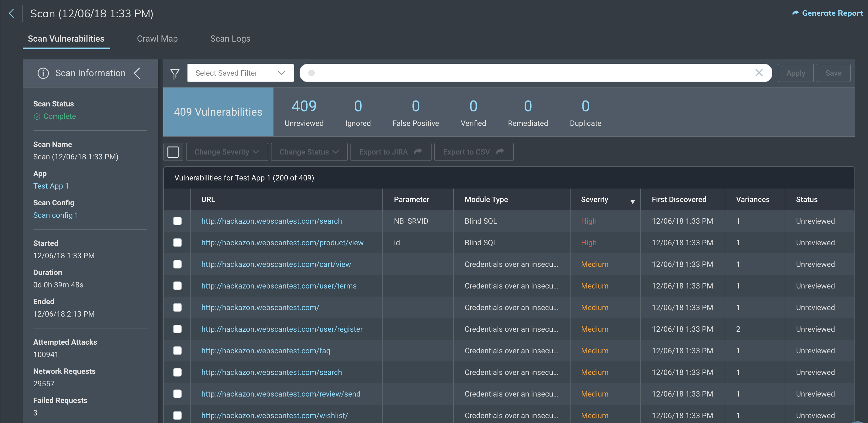Open the Select Saved Filter dropdown
Viewport: 868px width, 423px height.
coord(241,73)
